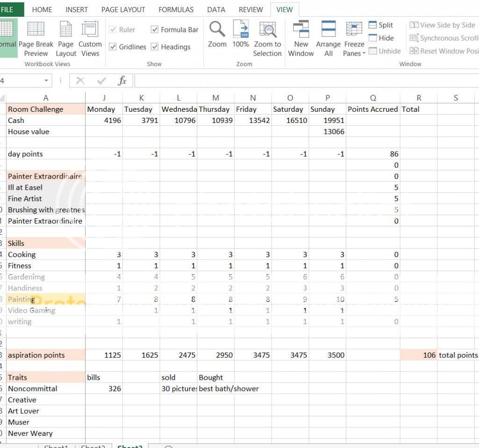The width and height of the screenshot is (479, 448).
Task: Open Page Break Preview view
Action: (36, 38)
